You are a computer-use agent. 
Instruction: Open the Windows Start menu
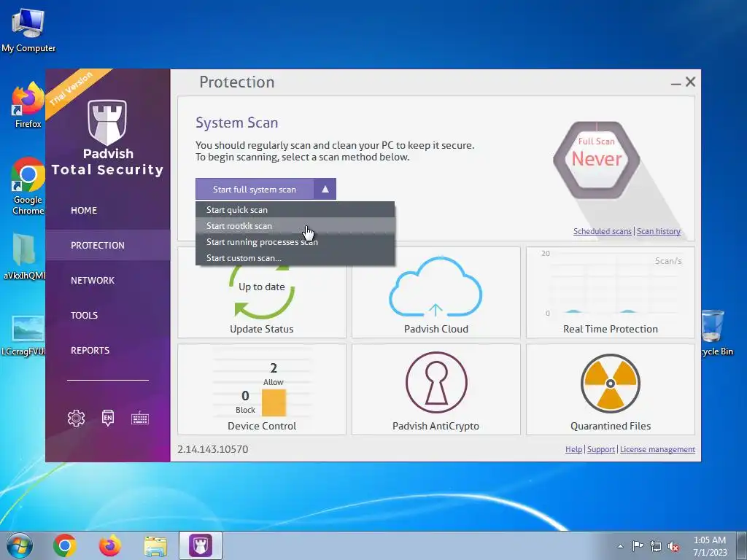[19, 545]
